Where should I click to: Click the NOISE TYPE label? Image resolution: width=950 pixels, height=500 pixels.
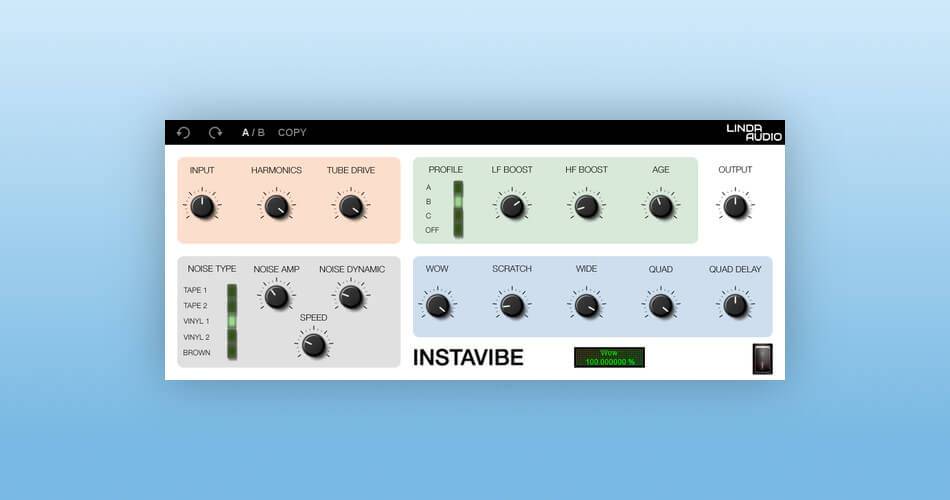pos(212,268)
